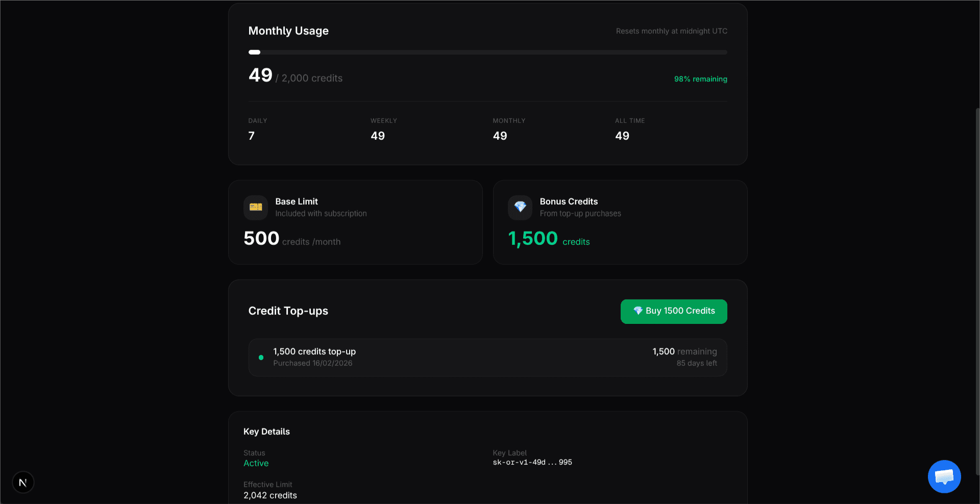The width and height of the screenshot is (980, 504).
Task: Click the monthly usage progress bar
Action: (x=487, y=52)
